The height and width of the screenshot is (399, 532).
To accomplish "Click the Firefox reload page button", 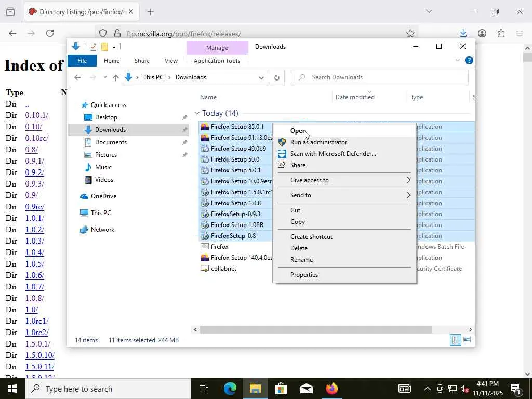I will coord(50,33).
